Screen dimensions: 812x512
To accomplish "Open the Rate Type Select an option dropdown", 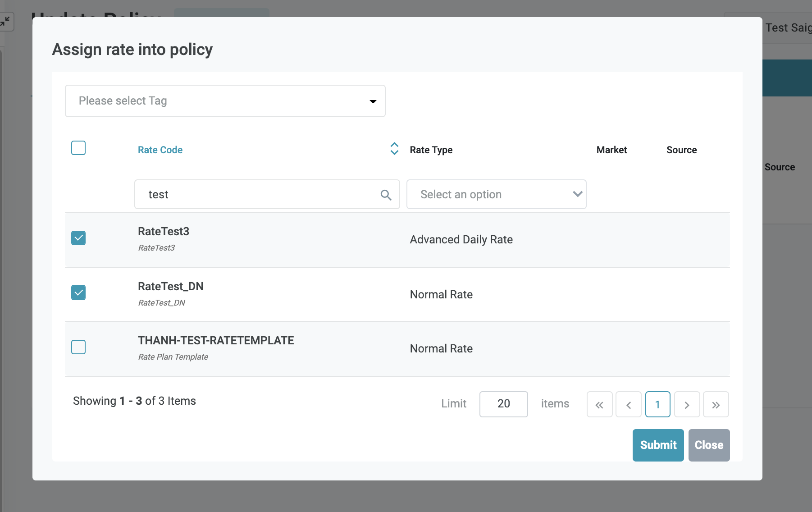I will [496, 195].
